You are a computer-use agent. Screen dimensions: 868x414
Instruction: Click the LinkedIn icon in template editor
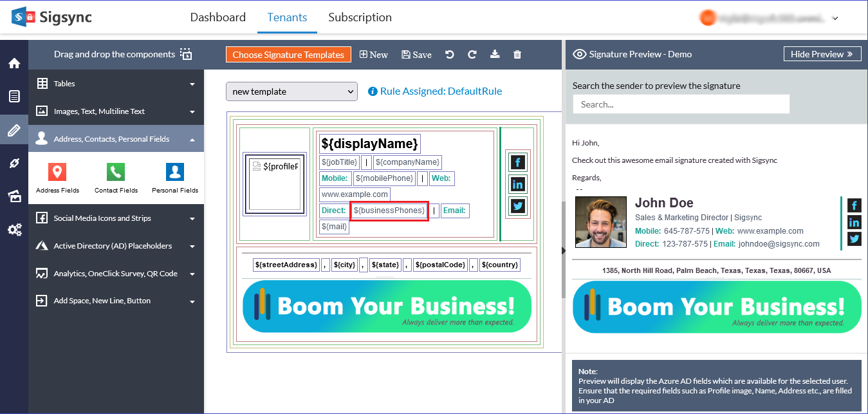pos(518,184)
